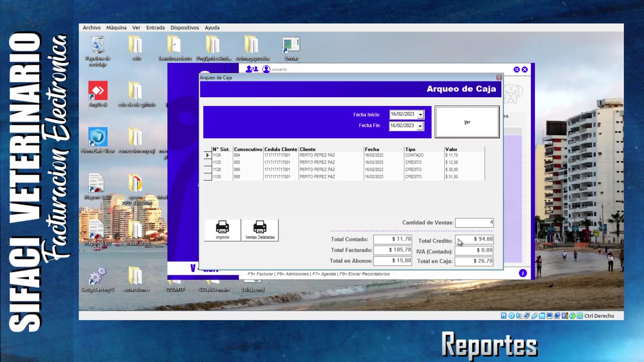Select the row with N° Sist. 1125

click(x=344, y=162)
